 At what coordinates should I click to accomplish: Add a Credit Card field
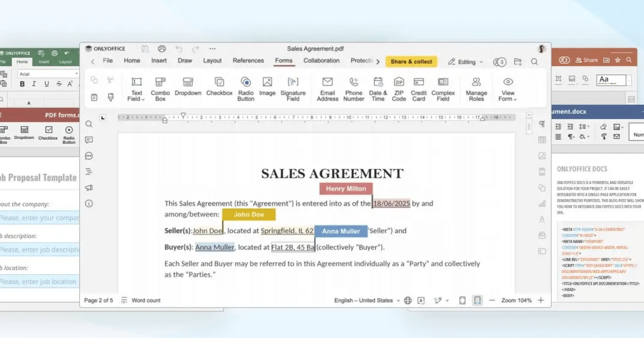(x=419, y=89)
